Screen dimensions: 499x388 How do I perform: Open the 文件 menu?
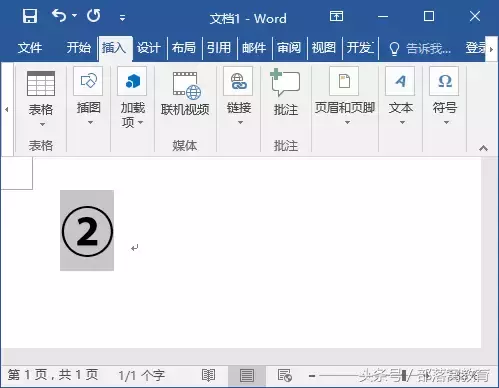pyautogui.click(x=30, y=48)
